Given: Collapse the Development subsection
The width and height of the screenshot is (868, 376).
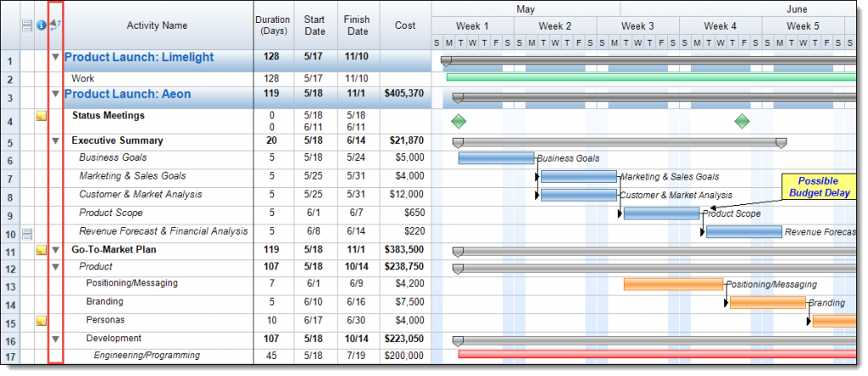Looking at the screenshot, I should (x=56, y=339).
